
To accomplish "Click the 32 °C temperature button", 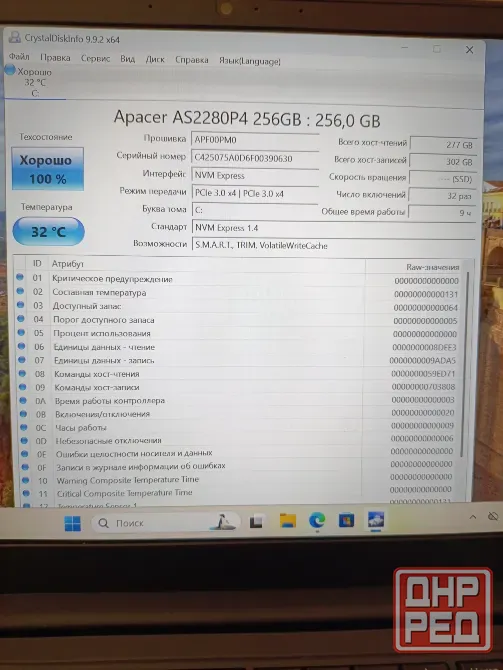I will 48,232.
